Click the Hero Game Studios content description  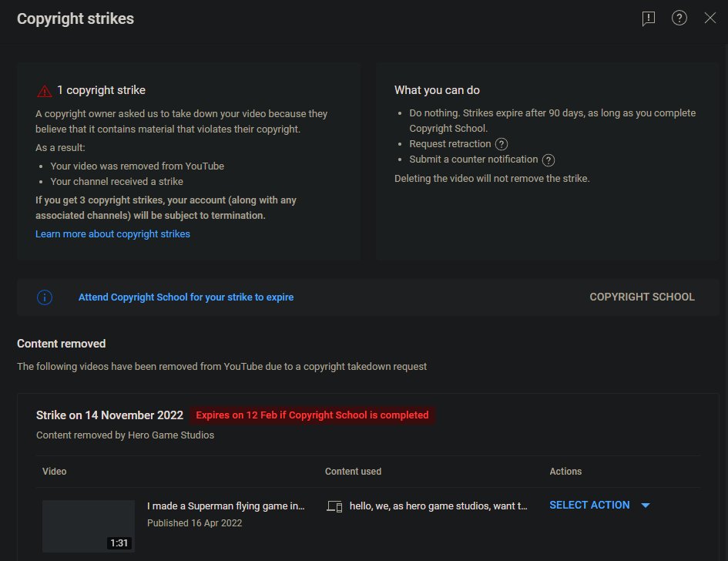438,506
